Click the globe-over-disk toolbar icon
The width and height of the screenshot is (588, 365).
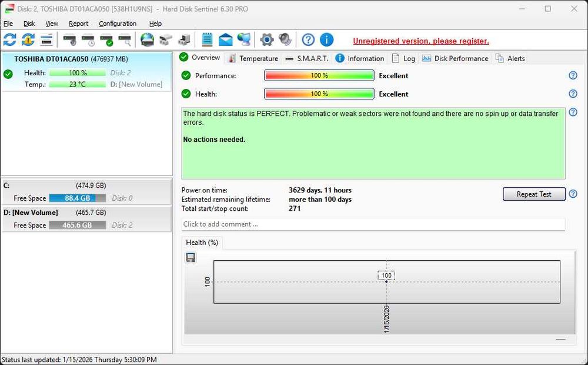click(x=148, y=39)
